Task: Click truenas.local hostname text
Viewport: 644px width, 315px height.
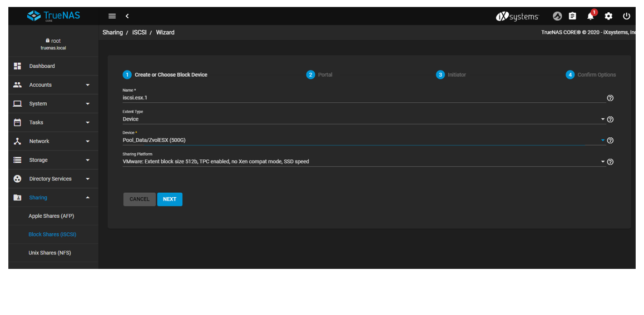Action: coord(53,48)
